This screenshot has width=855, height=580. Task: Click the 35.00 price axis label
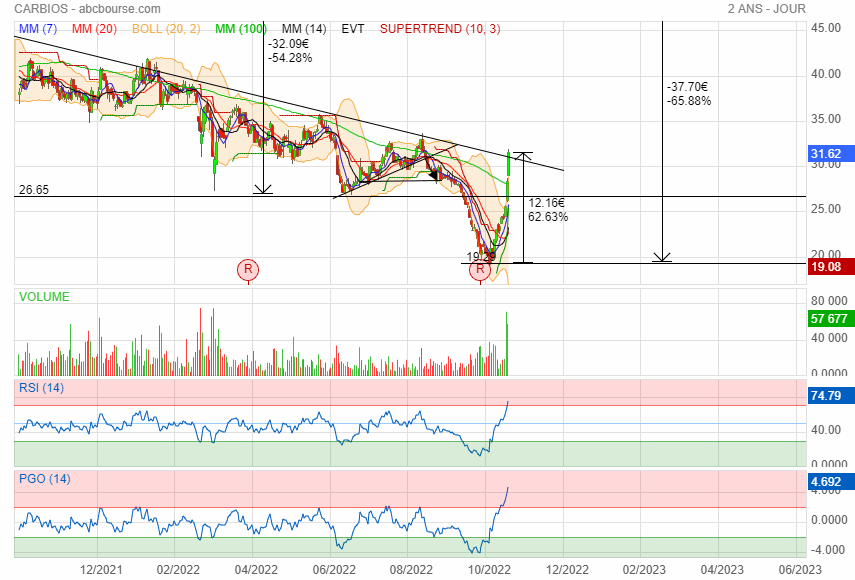pos(826,119)
